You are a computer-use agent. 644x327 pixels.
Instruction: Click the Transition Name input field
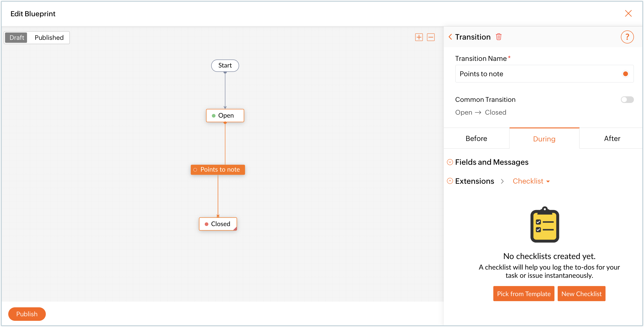pos(535,74)
